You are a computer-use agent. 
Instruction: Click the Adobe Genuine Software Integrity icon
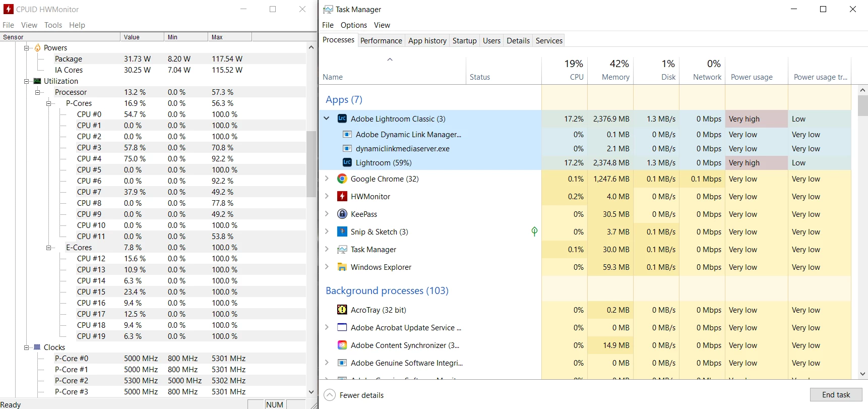click(342, 363)
